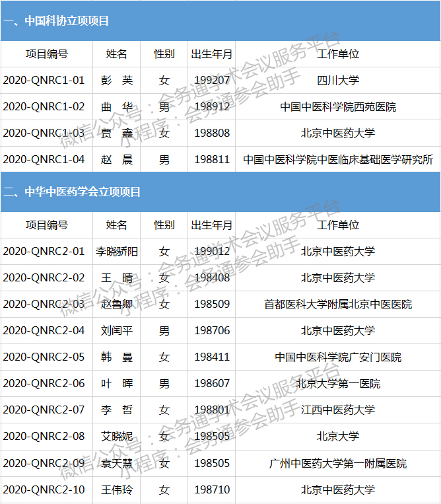This screenshot has width=441, height=504.
Task: Click birth date 198509
Action: coord(212,304)
